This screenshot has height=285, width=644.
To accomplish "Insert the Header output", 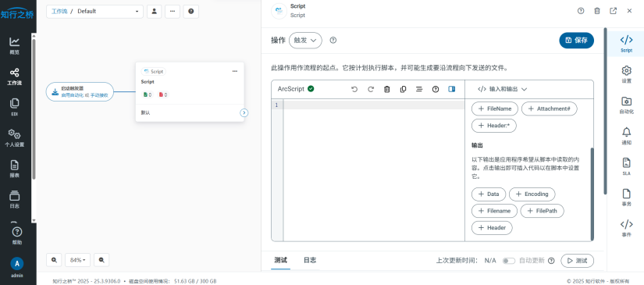I will tap(492, 228).
